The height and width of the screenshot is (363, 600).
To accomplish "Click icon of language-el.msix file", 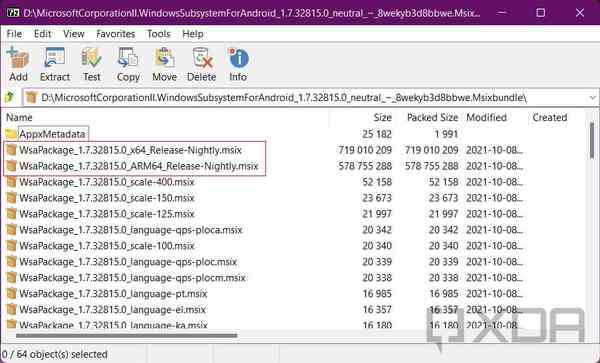I will coord(12,309).
